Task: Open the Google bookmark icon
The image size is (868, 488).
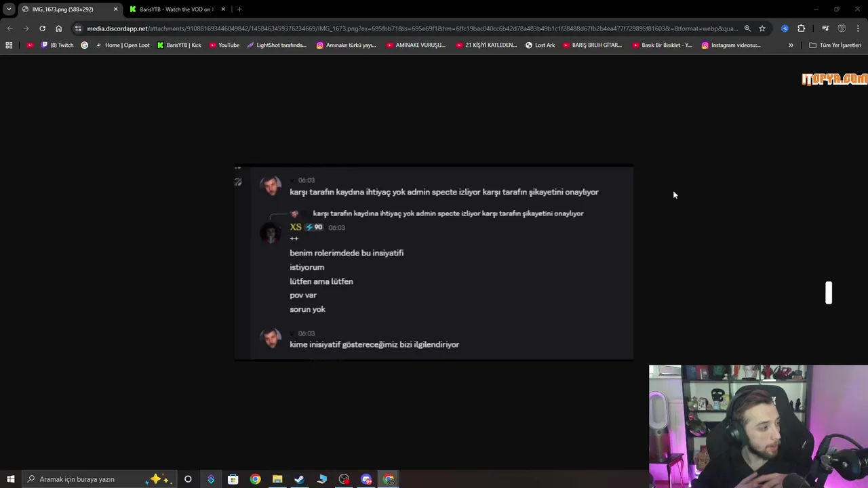Action: coord(84,45)
